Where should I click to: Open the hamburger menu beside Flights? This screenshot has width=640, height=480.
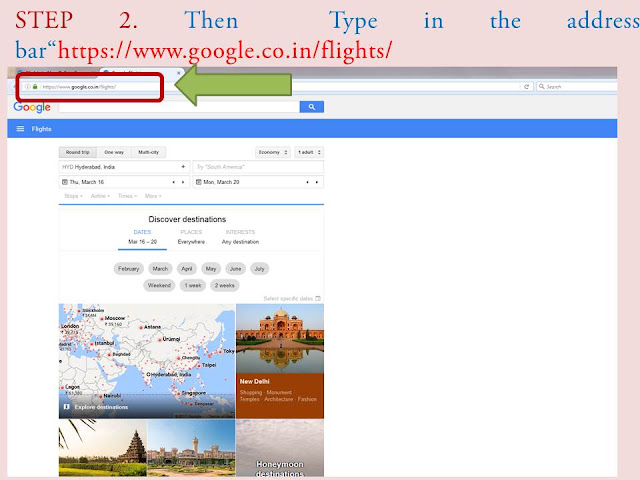(20, 129)
